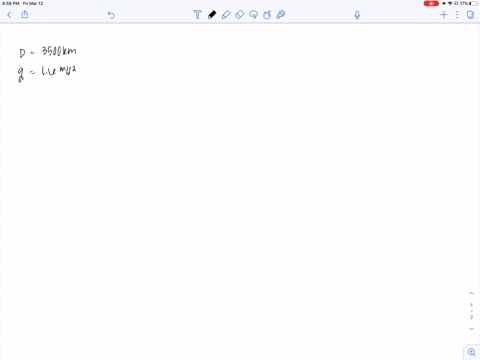
Task: Start audio recording with microphone icon
Action: point(357,15)
